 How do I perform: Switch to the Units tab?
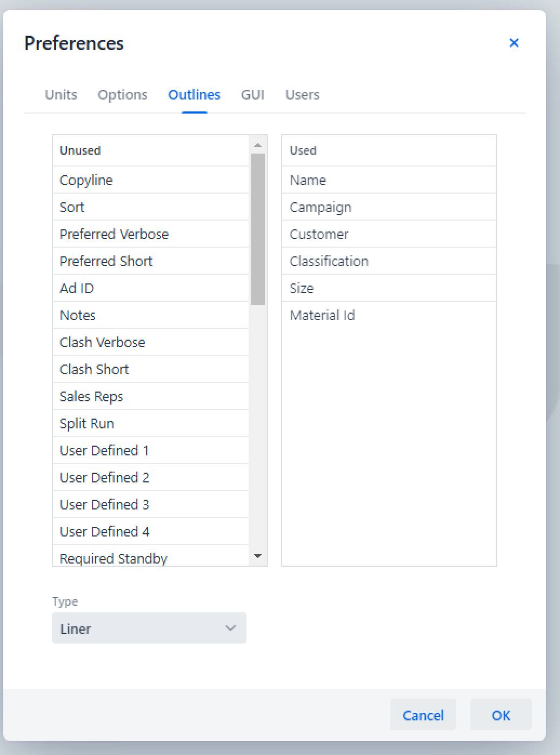coord(61,95)
